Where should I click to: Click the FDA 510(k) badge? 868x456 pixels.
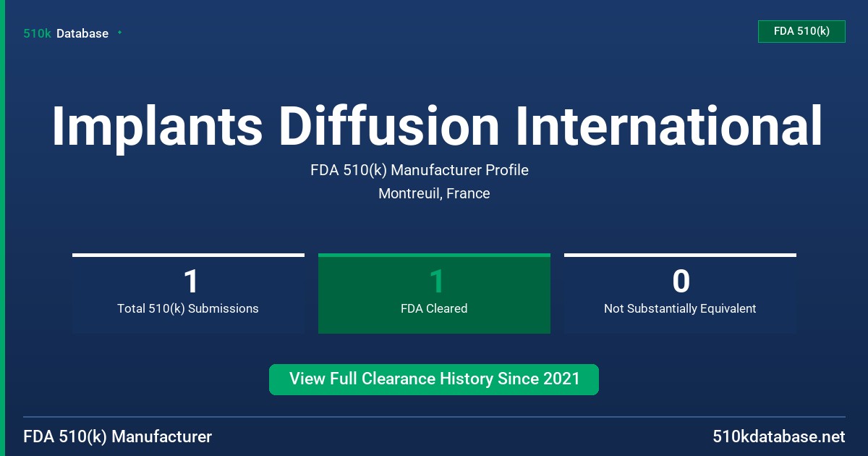click(801, 31)
